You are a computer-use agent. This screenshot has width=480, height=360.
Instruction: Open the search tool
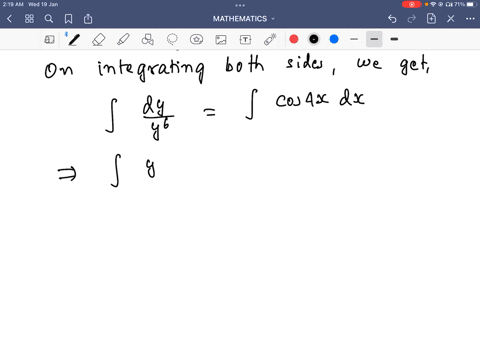coord(49,19)
